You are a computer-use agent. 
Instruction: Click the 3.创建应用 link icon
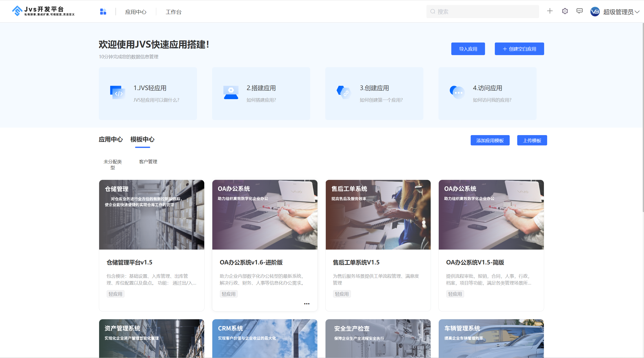pyautogui.click(x=344, y=92)
